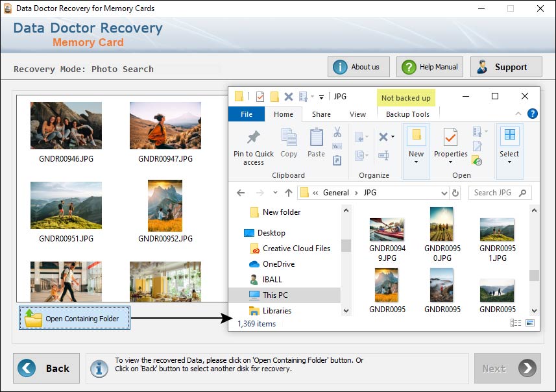Click the scissors Cut icon

pyautogui.click(x=337, y=132)
